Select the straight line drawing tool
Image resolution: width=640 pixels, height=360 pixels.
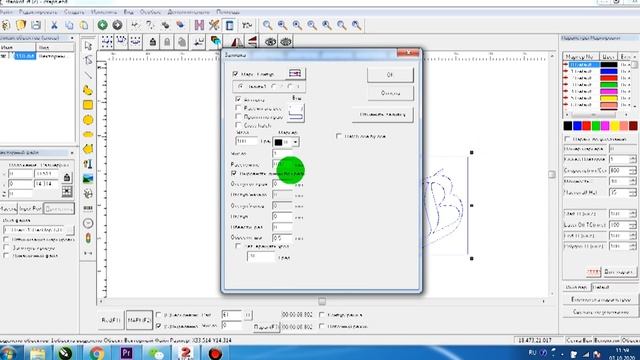coord(88,75)
